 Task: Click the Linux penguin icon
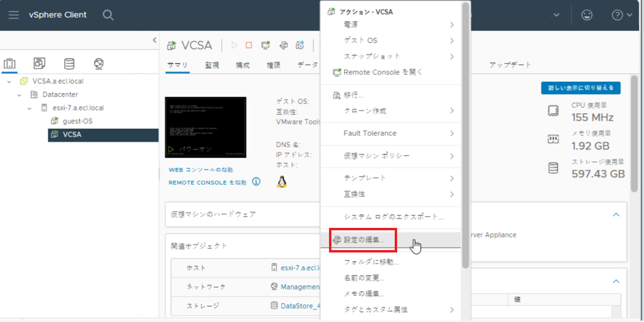[x=282, y=182]
